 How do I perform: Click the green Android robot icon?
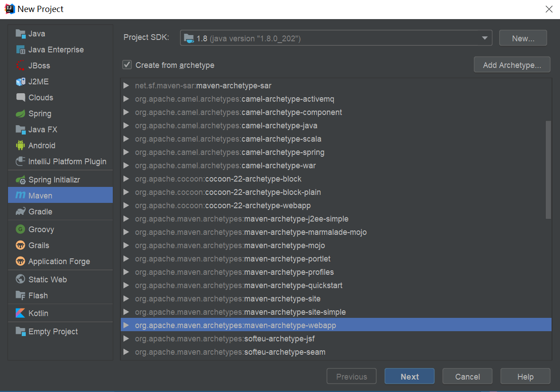(x=20, y=146)
